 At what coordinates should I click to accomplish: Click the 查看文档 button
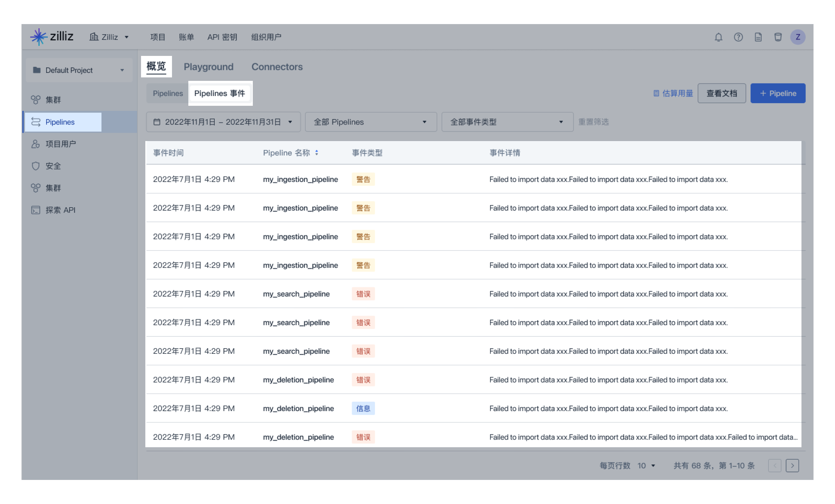pos(721,93)
